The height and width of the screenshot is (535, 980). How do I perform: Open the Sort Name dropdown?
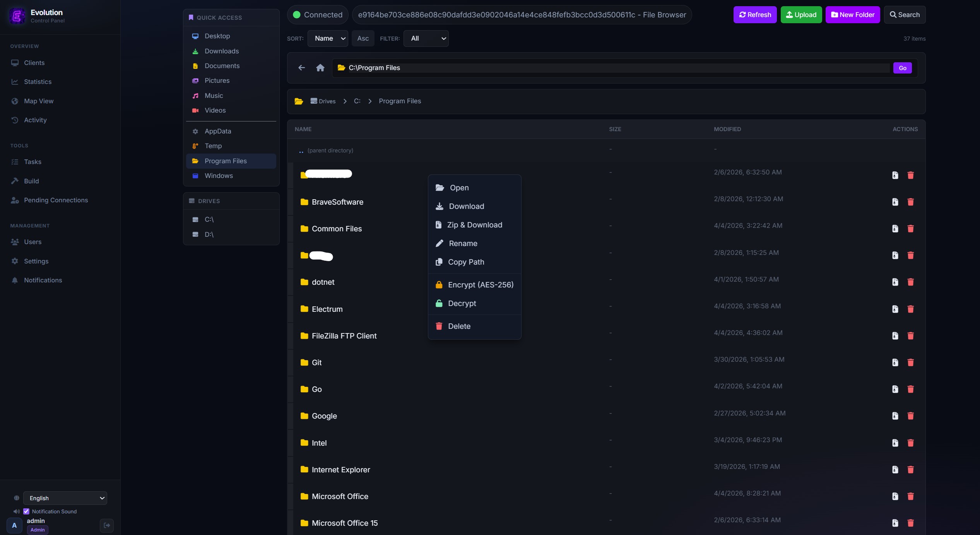328,38
